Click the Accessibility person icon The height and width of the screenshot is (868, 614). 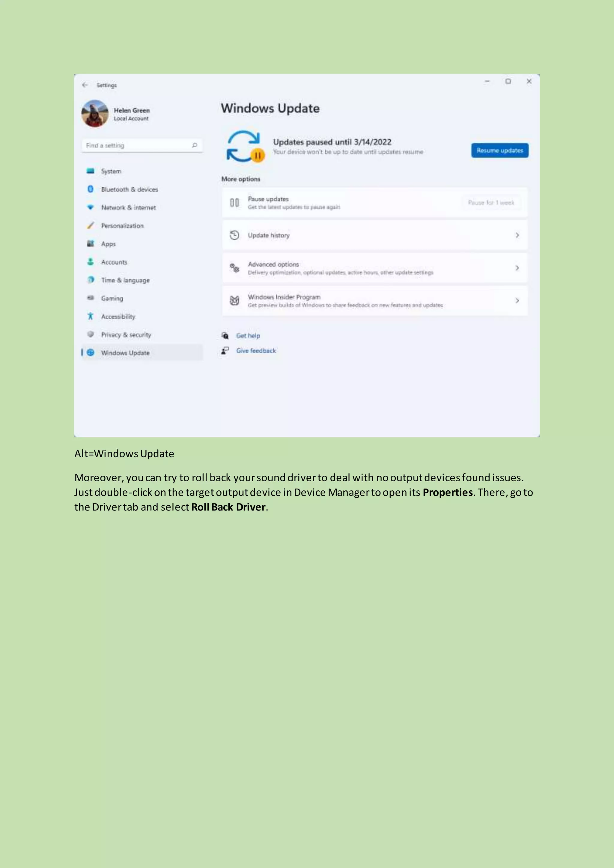point(90,316)
